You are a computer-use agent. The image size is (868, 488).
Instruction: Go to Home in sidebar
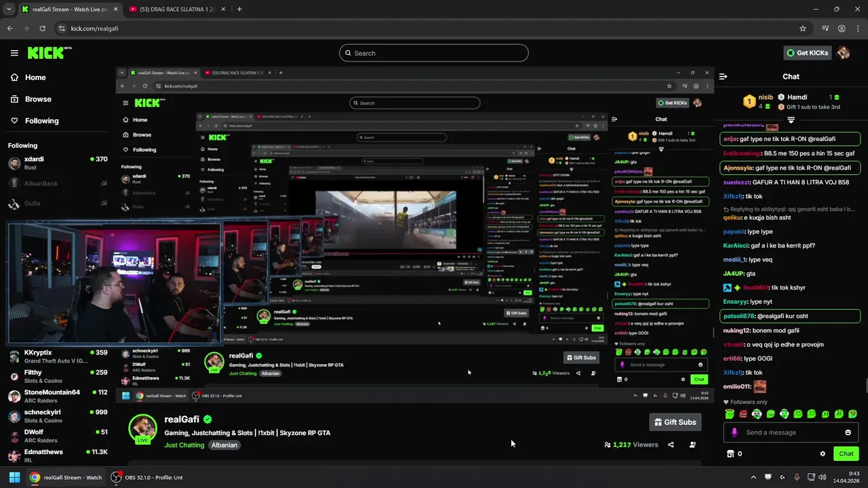click(35, 77)
